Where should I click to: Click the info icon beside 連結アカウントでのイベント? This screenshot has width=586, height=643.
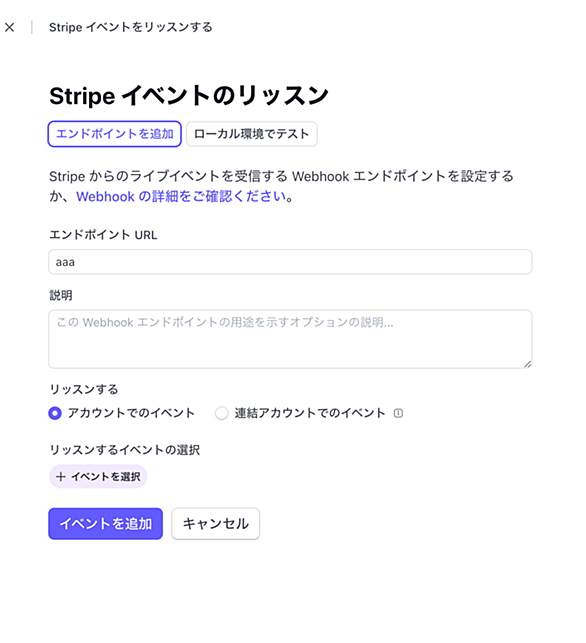coord(398,413)
